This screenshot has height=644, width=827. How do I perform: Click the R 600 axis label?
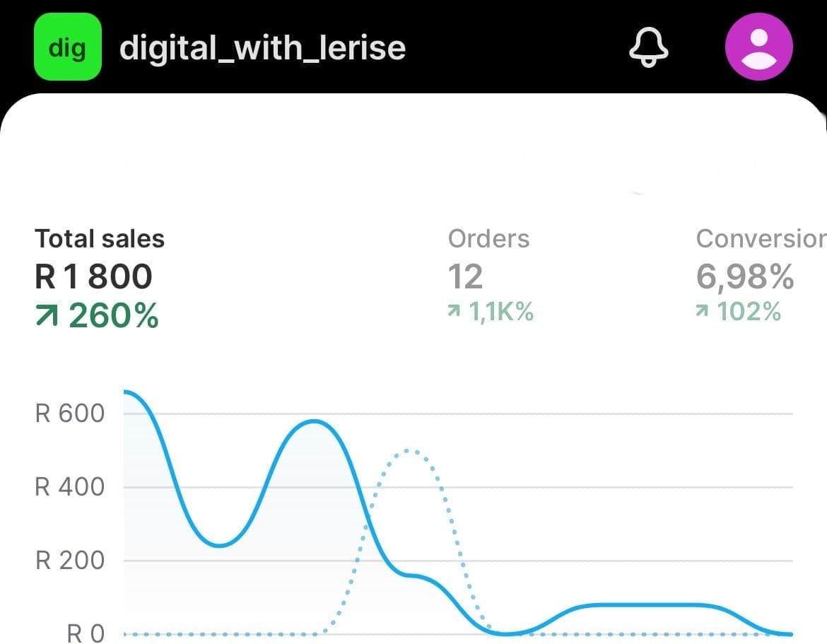70,414
